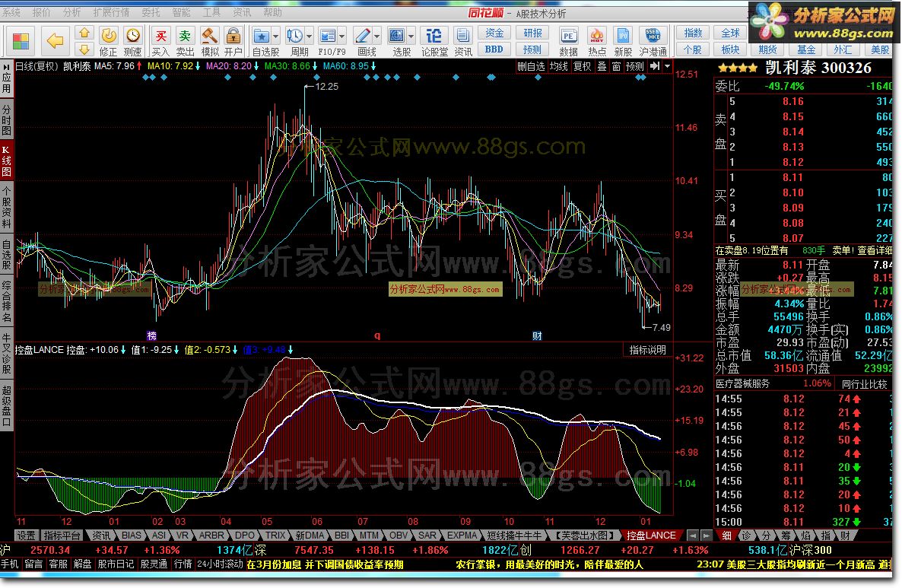Image resolution: width=902 pixels, height=588 pixels.
Task: Click the 指标说明 indicator description button
Action: pyautogui.click(x=647, y=350)
